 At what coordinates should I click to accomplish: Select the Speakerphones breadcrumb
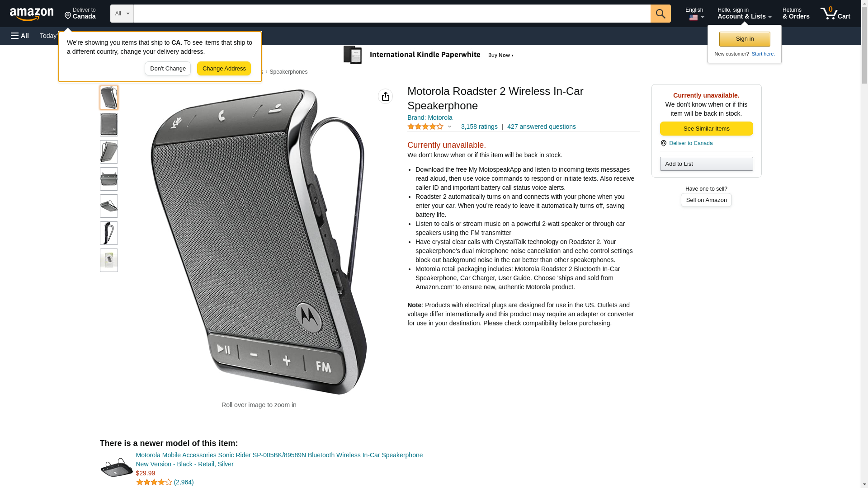(x=288, y=72)
